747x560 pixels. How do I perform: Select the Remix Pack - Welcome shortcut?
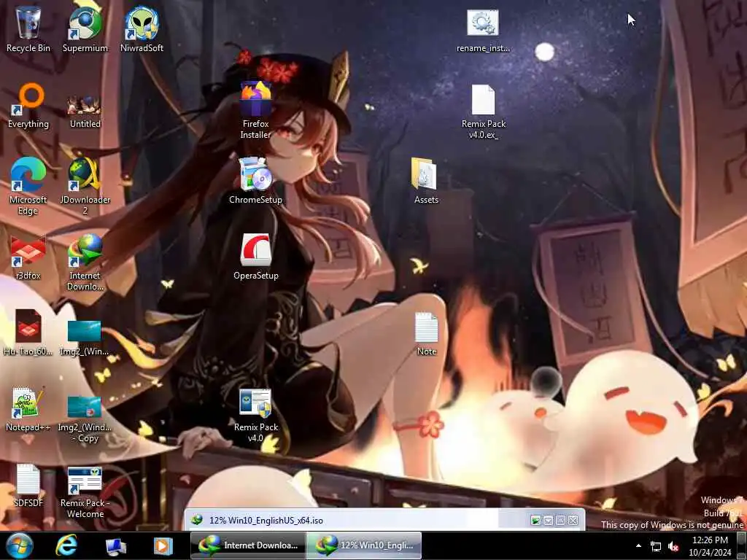[x=85, y=492]
